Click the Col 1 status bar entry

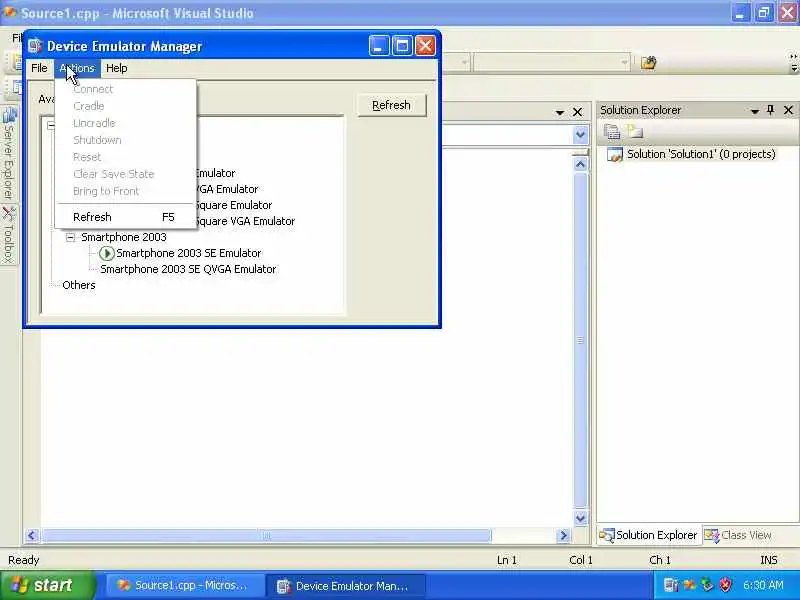(x=581, y=560)
